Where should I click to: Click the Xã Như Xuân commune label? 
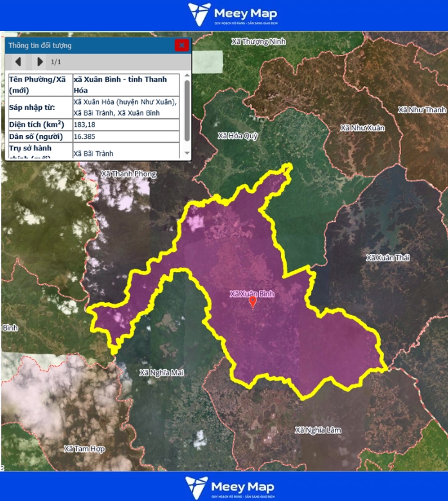click(363, 128)
